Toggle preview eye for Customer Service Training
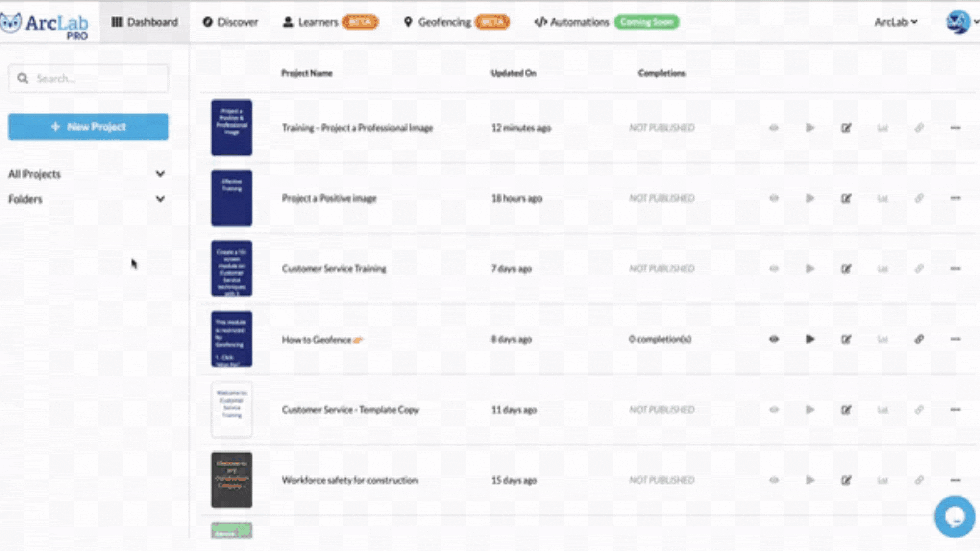The image size is (980, 551). pyautogui.click(x=773, y=269)
